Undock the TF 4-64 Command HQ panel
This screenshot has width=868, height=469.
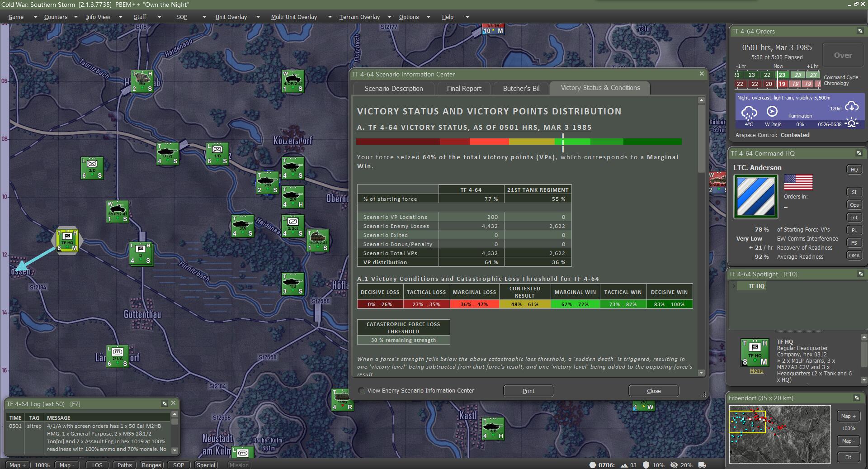tap(859, 153)
